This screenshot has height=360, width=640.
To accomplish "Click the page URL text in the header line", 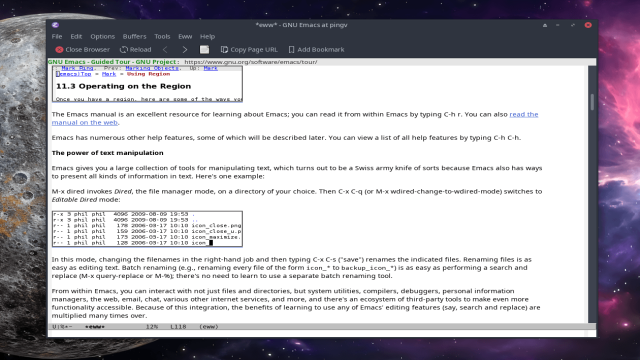I will coord(251,62).
